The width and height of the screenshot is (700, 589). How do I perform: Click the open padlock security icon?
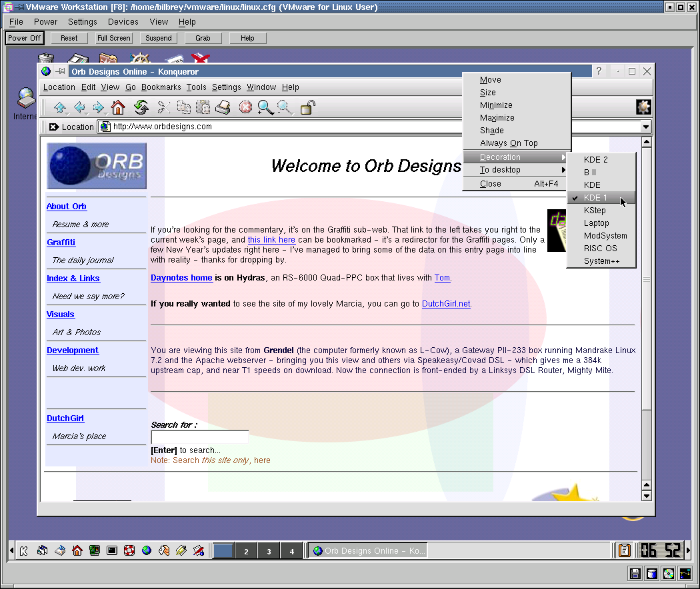(307, 107)
